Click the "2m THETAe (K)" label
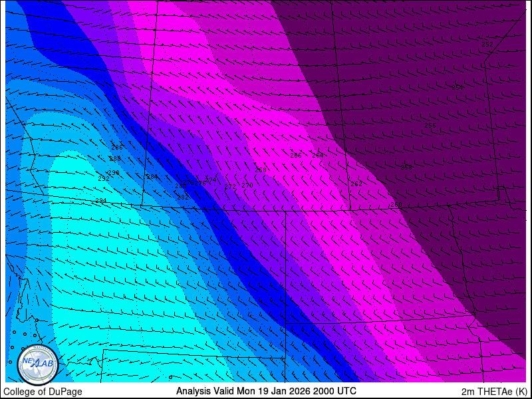 [x=494, y=392]
